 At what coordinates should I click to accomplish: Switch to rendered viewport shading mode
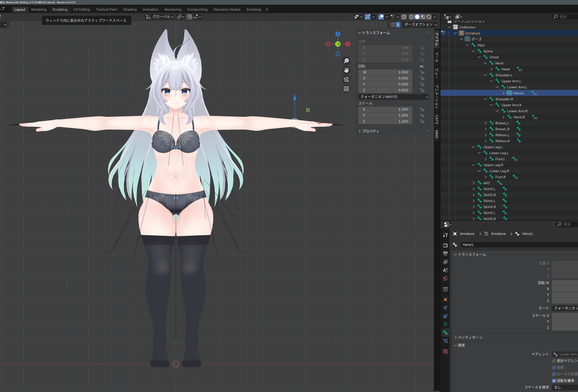click(x=428, y=17)
